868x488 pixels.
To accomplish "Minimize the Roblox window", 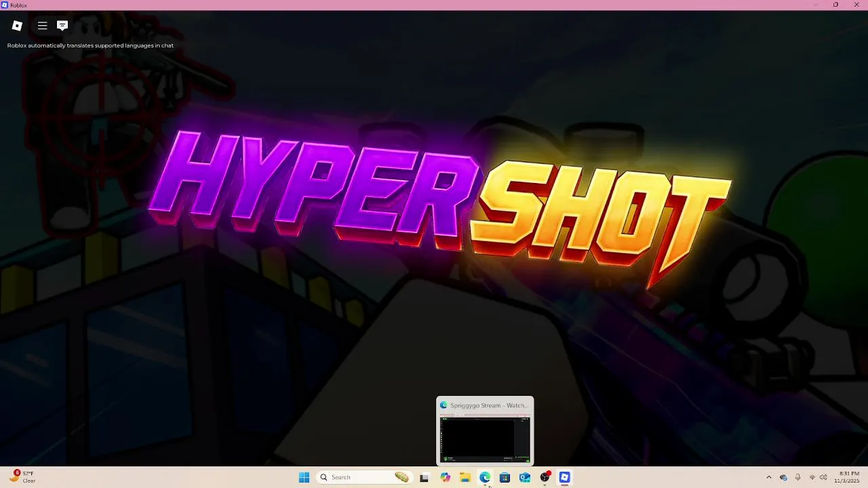I will tap(816, 5).
